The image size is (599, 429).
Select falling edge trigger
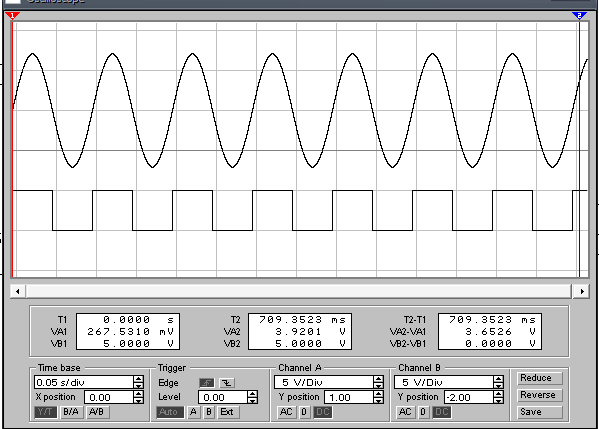click(x=227, y=382)
